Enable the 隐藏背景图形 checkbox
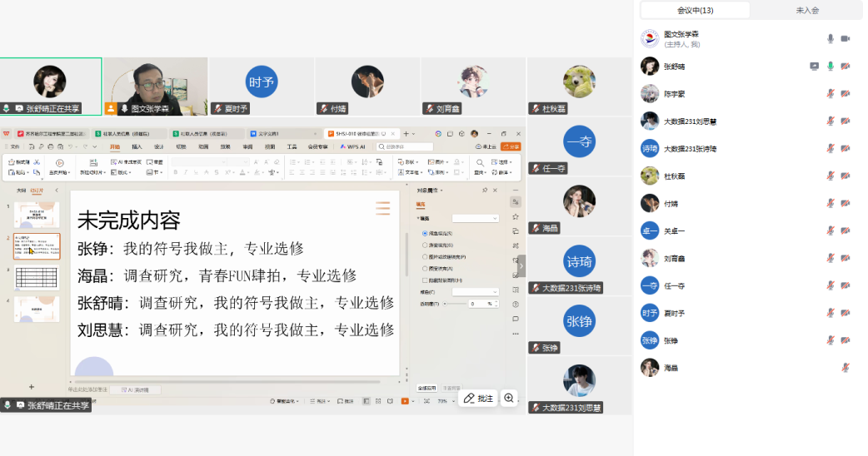 point(425,280)
